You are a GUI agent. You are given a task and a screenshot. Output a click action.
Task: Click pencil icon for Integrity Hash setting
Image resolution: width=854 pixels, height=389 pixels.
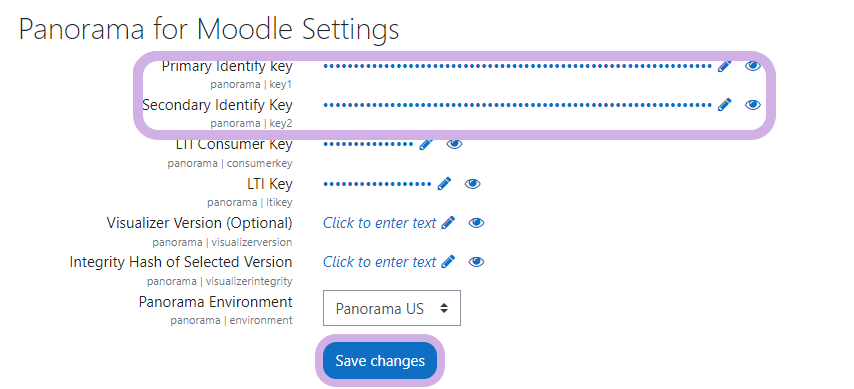click(448, 262)
